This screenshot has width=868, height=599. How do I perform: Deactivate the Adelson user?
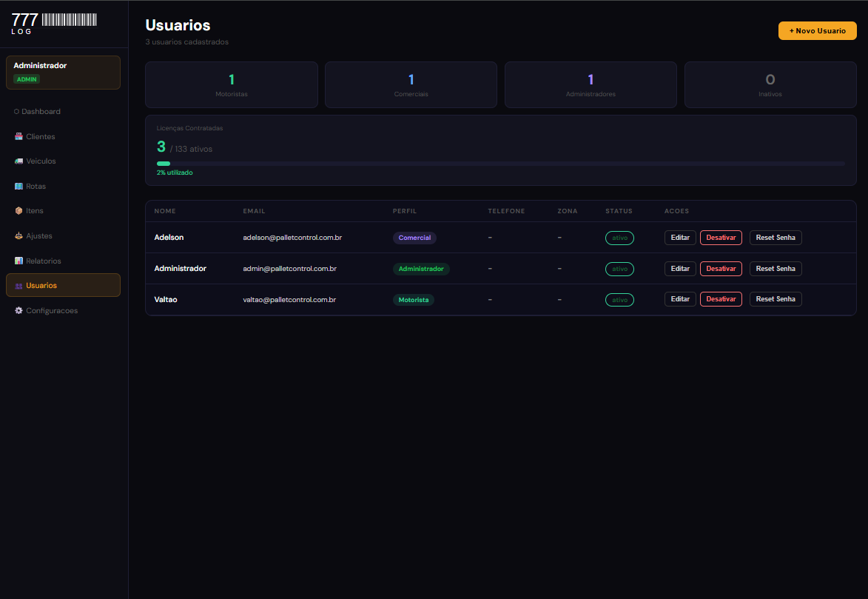(x=721, y=238)
